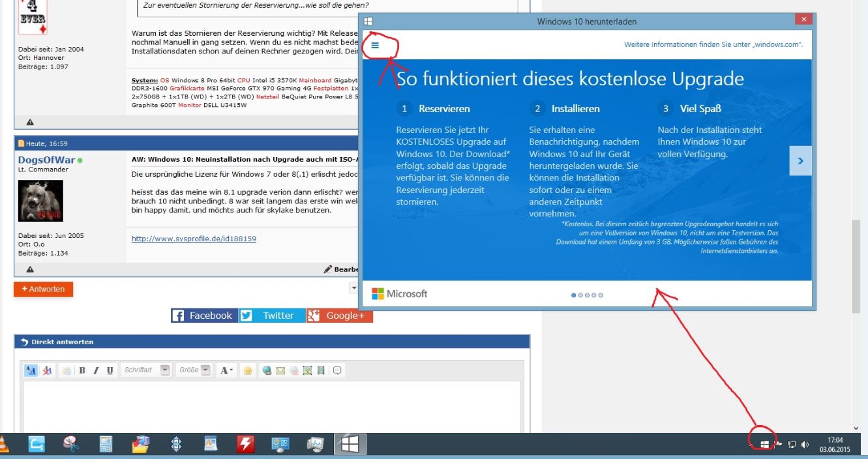This screenshot has width=868, height=459.
Task: Remove text formatting in reply editor
Action: coord(47,370)
